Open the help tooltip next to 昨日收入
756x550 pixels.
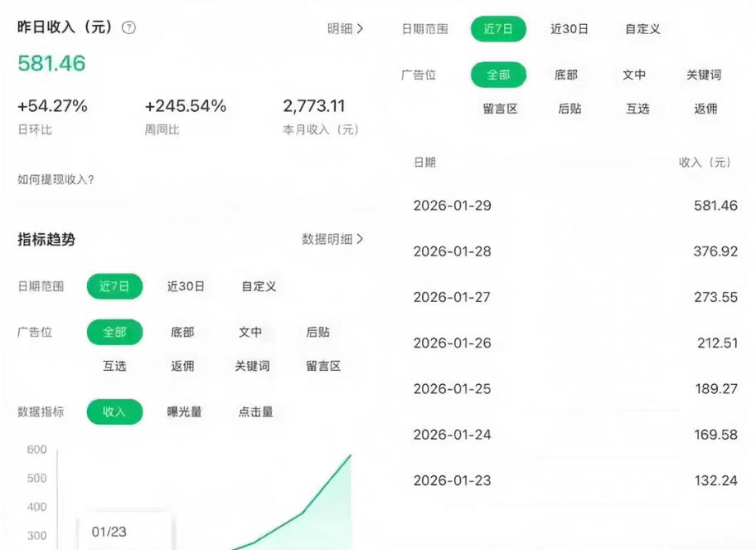[129, 27]
